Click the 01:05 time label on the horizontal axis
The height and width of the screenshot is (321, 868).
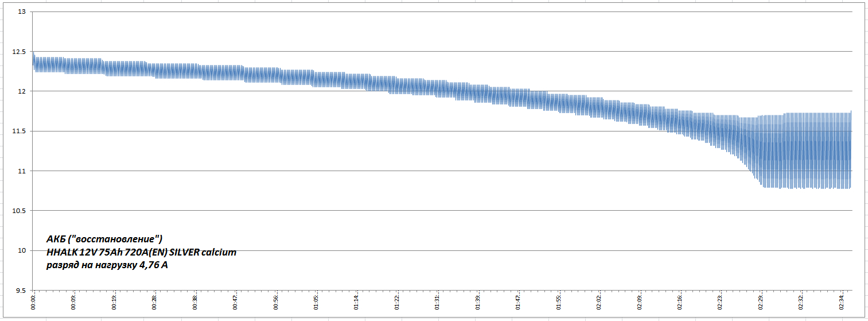point(317,303)
